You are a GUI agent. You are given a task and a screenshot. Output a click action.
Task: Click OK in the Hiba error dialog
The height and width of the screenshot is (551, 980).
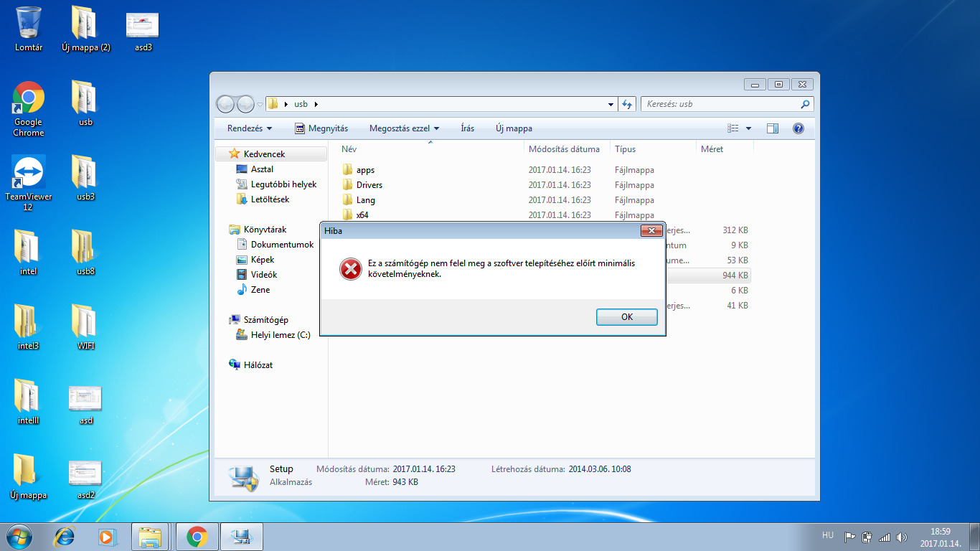coord(627,317)
